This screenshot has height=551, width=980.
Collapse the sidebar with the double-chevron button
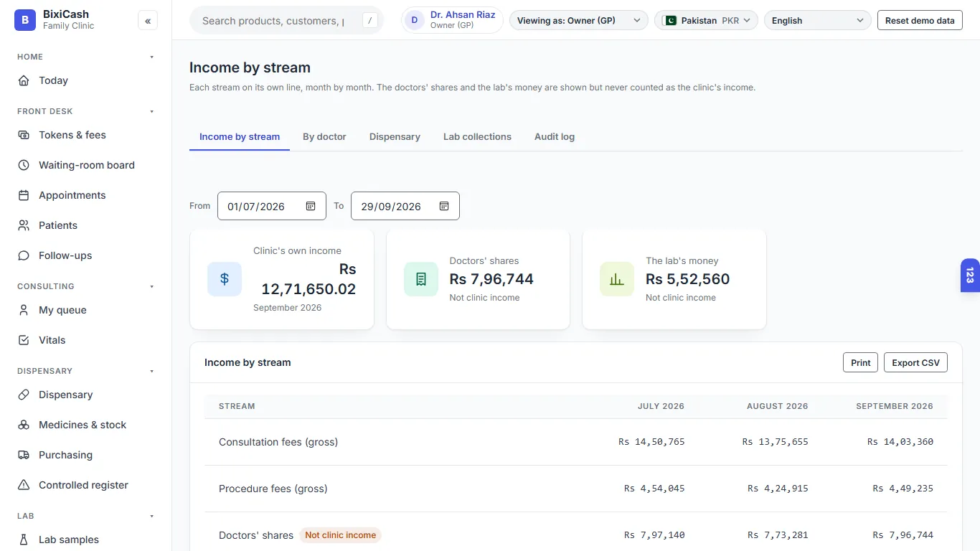tap(148, 21)
